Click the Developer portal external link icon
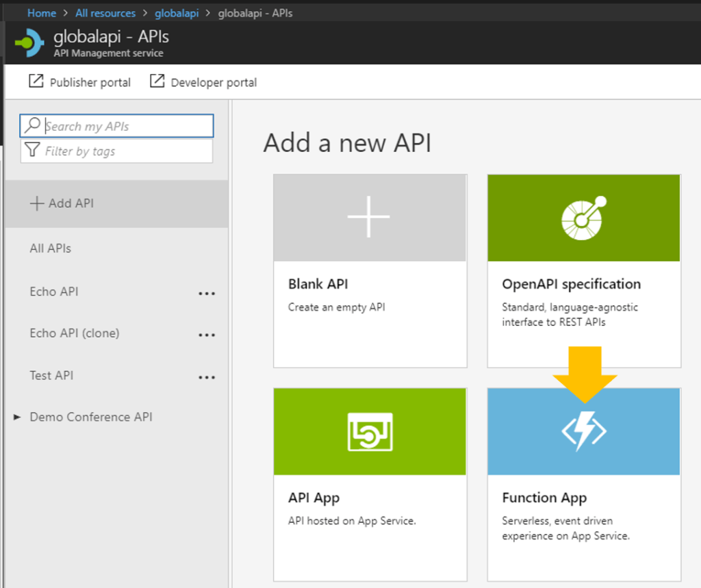This screenshot has width=701, height=588. [x=158, y=82]
